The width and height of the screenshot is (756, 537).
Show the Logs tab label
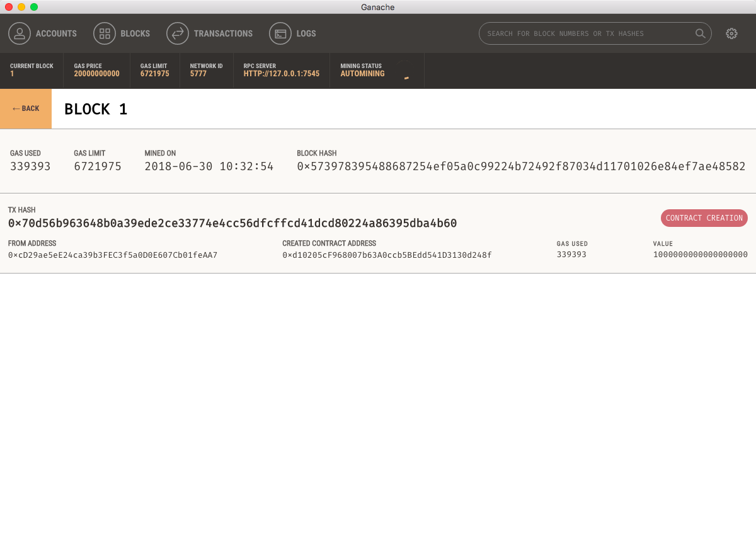pos(306,33)
